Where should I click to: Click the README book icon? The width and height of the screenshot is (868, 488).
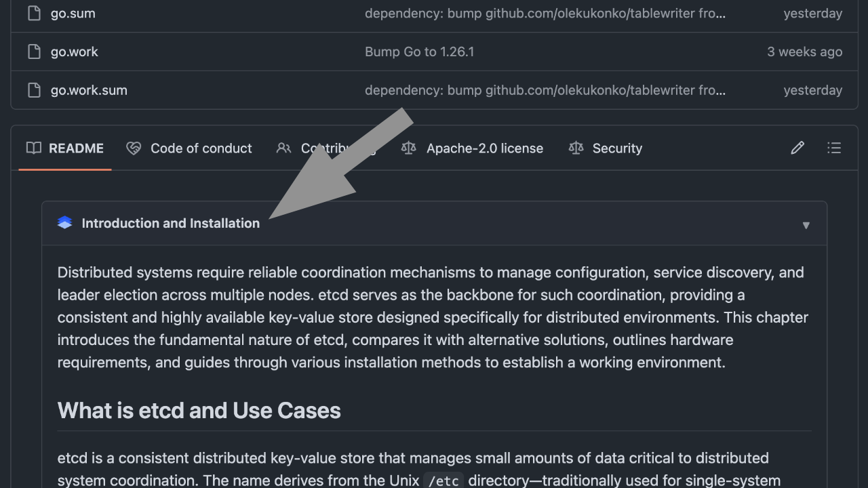pyautogui.click(x=34, y=148)
